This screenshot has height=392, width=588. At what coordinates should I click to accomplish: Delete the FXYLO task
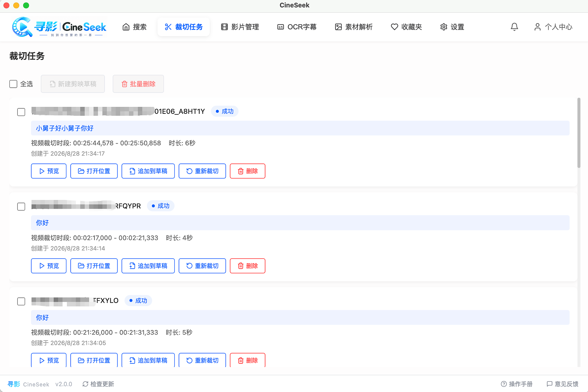pyautogui.click(x=247, y=360)
